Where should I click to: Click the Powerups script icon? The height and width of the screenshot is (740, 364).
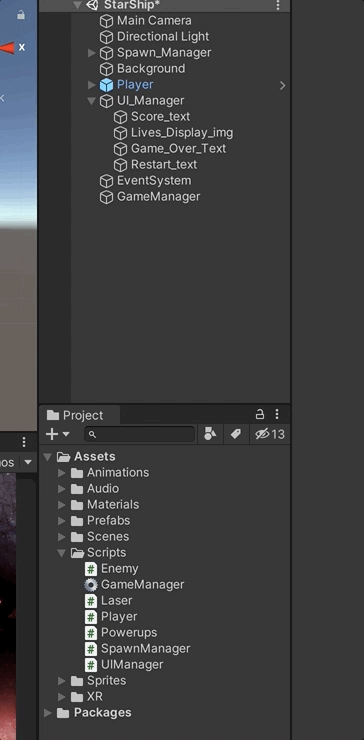coord(91,633)
